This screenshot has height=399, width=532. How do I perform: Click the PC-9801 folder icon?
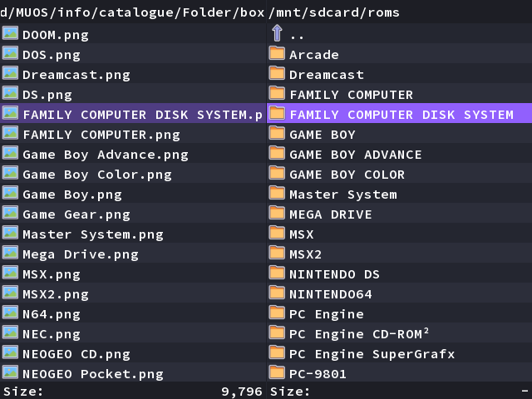pos(277,373)
